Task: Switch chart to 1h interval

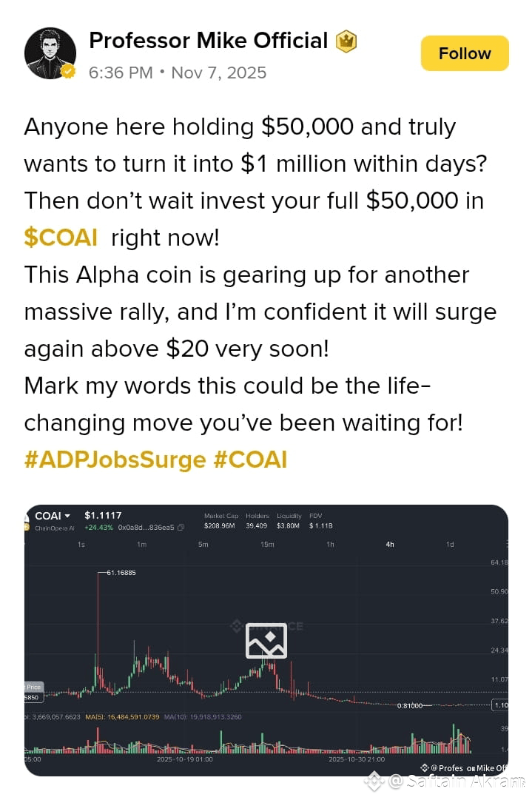Action: point(330,545)
